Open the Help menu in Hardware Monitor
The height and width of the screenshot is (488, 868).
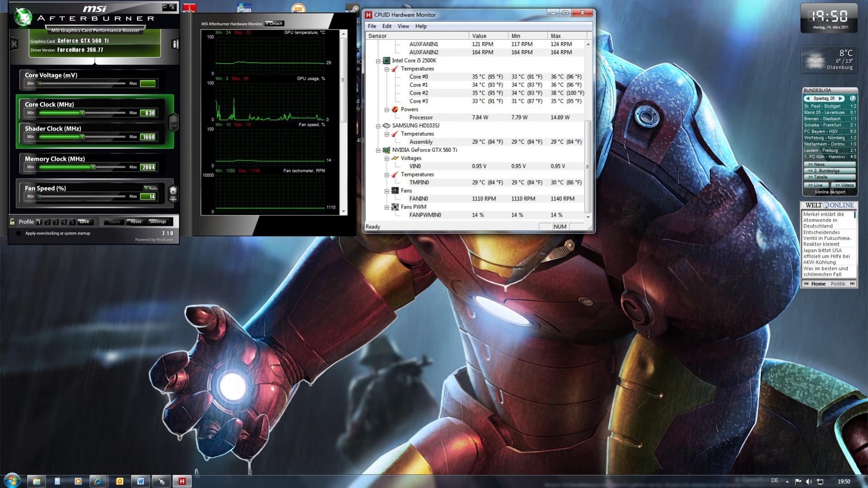[421, 26]
